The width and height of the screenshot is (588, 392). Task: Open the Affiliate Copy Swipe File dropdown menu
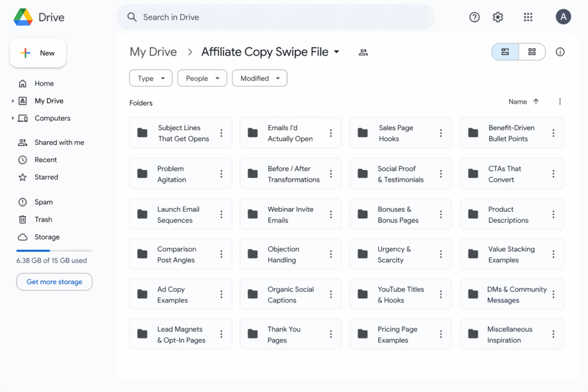pos(336,52)
